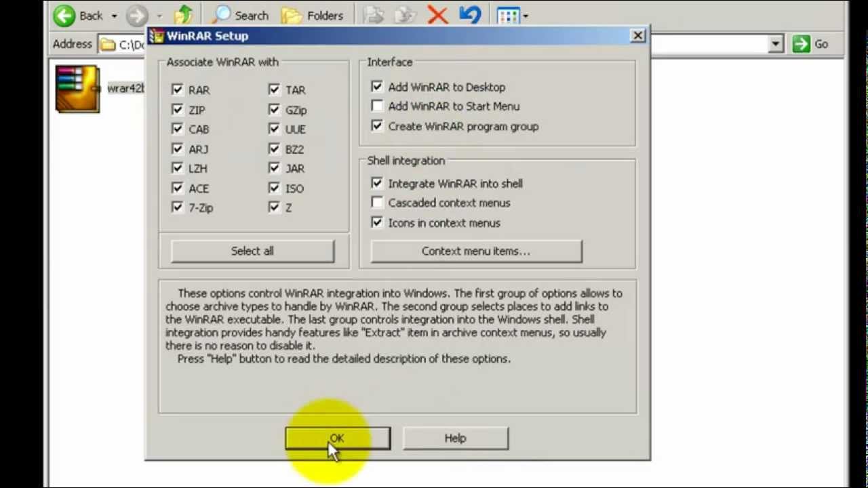Click the Select all button
This screenshot has width=868, height=488.
coord(252,251)
